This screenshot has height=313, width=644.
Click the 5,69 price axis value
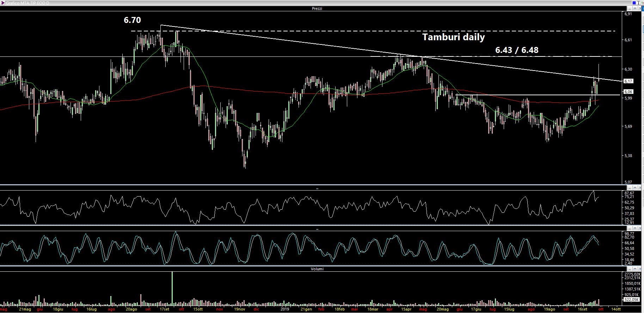[628, 126]
